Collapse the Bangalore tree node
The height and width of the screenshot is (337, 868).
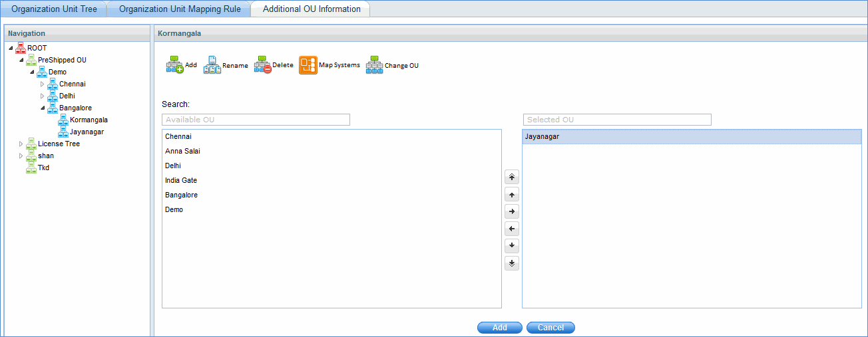[x=43, y=108]
